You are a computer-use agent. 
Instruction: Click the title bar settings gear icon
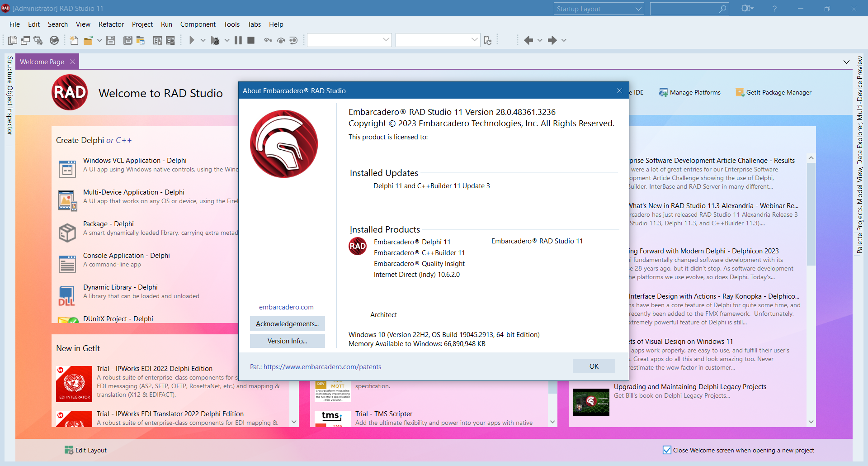pyautogui.click(x=746, y=9)
